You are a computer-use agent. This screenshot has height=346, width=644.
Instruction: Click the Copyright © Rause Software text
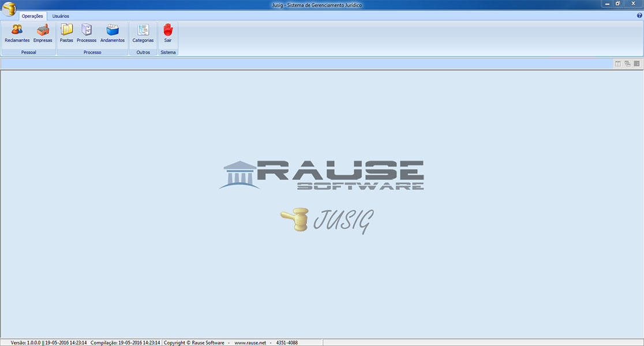[194, 343]
